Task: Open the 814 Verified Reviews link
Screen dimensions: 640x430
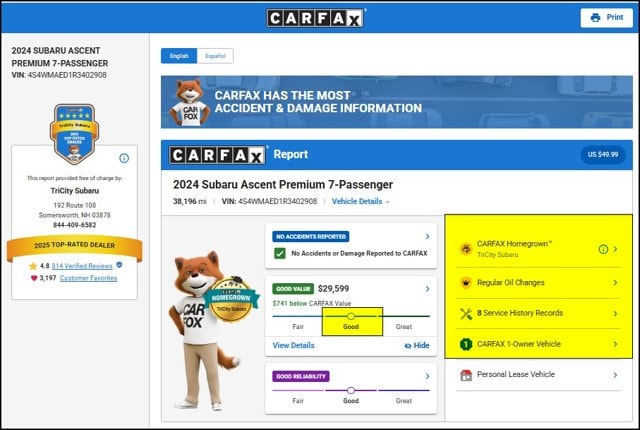Action: click(82, 266)
